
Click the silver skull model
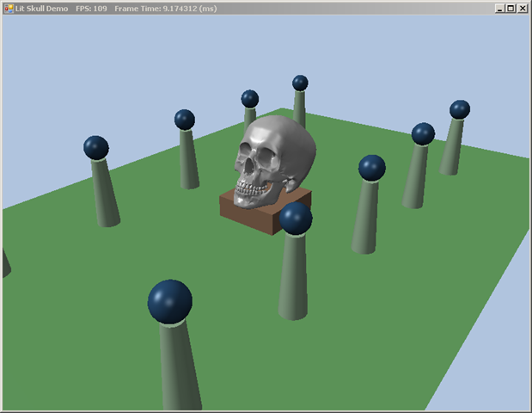[275, 161]
